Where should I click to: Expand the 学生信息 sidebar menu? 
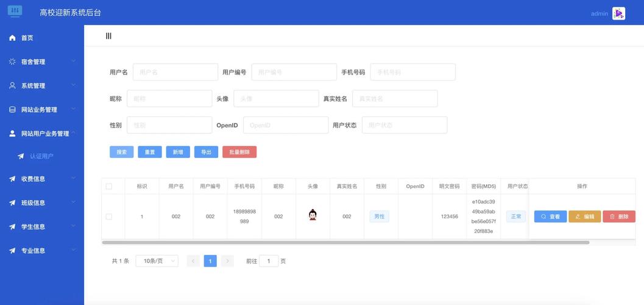pos(41,226)
